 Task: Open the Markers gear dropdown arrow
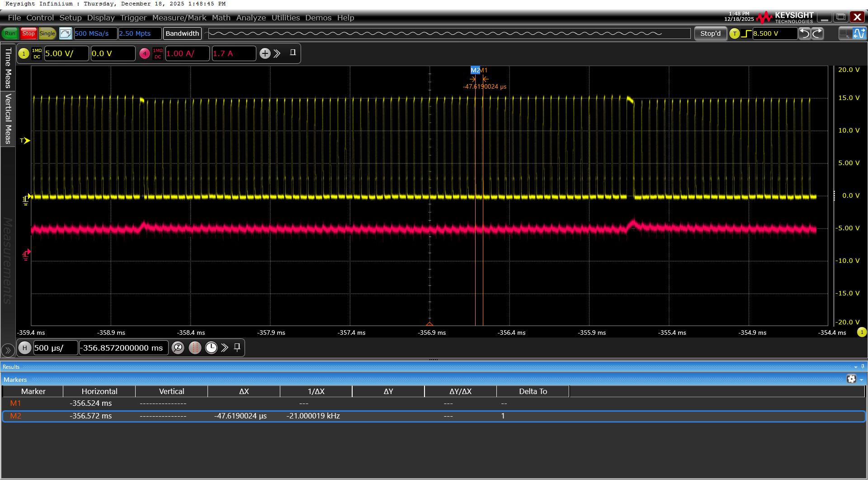coord(862,380)
